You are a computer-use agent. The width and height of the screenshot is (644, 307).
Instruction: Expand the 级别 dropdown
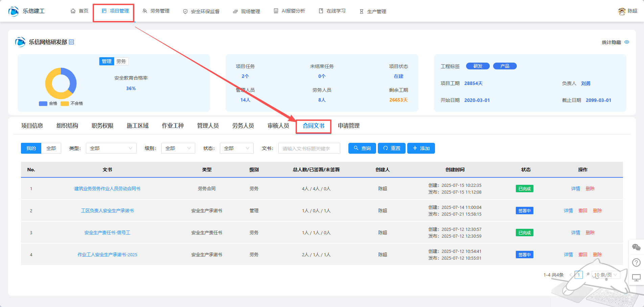178,148
